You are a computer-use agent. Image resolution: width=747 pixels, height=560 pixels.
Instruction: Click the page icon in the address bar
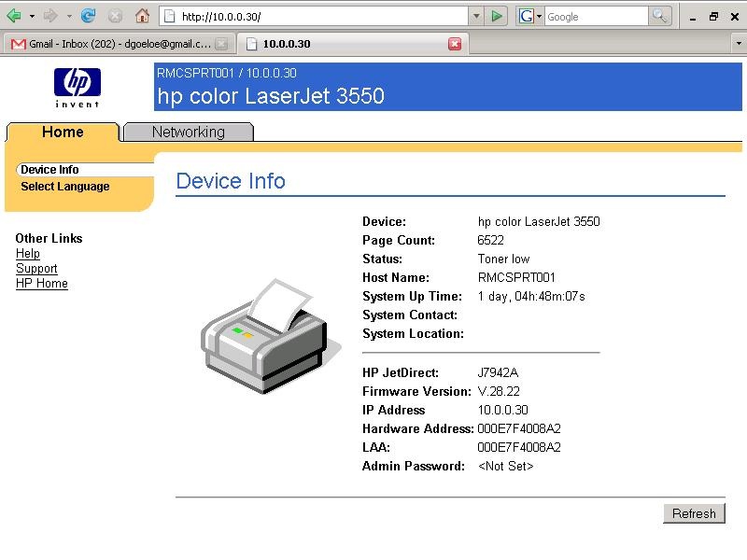(x=170, y=17)
